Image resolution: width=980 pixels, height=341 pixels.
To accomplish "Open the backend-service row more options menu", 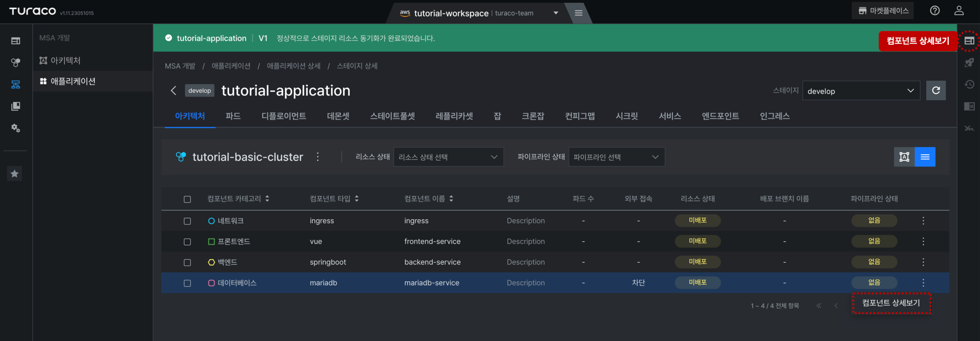I will point(923,262).
